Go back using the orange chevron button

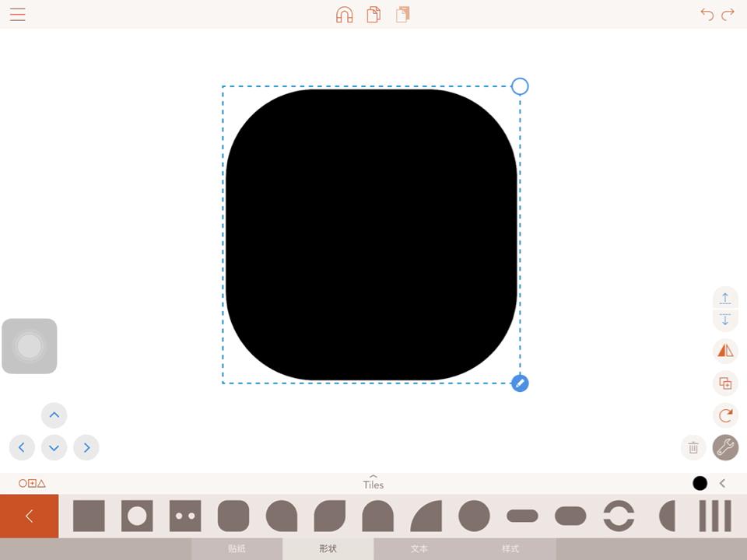[29, 516]
